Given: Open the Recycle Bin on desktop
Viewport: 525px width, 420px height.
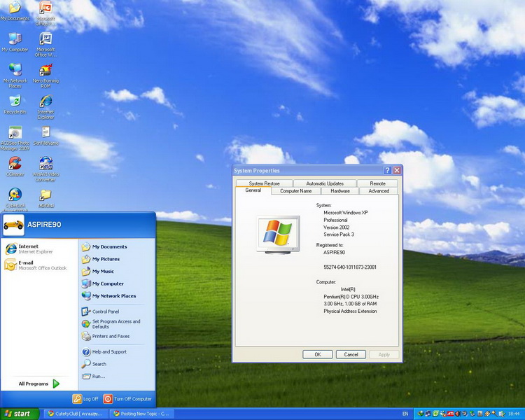Looking at the screenshot, I should pos(15,105).
